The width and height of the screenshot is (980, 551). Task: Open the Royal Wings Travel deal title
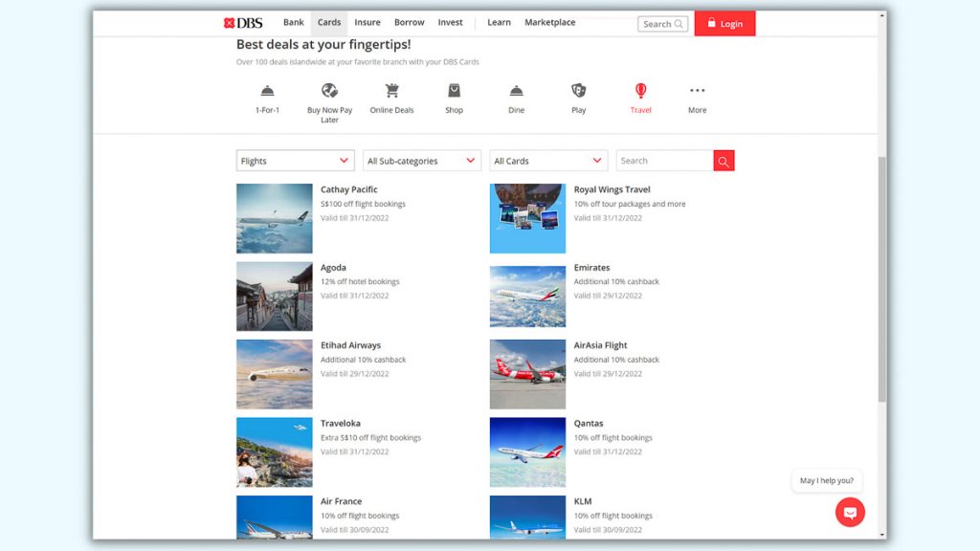tap(612, 189)
